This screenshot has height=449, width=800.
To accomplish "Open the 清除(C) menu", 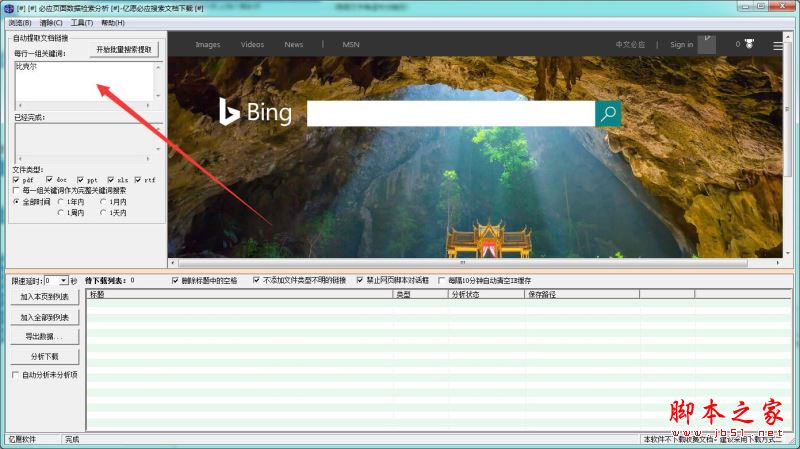I will pyautogui.click(x=51, y=23).
